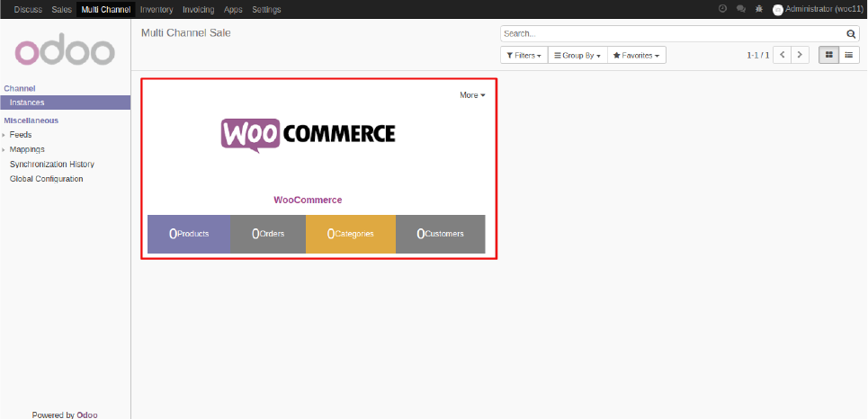Open the Favorites dropdown
The width and height of the screenshot is (868, 419).
click(637, 56)
